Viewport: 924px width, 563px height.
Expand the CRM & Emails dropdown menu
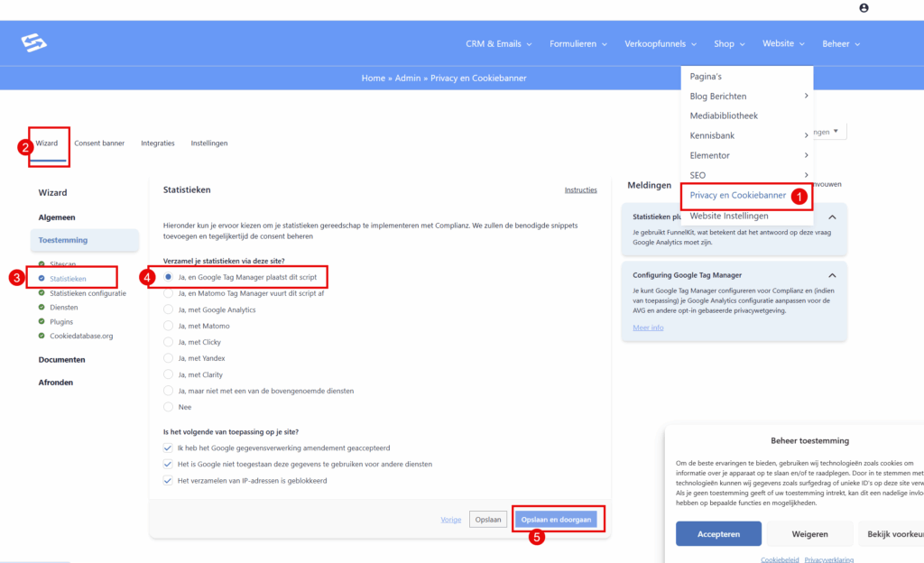(x=498, y=43)
